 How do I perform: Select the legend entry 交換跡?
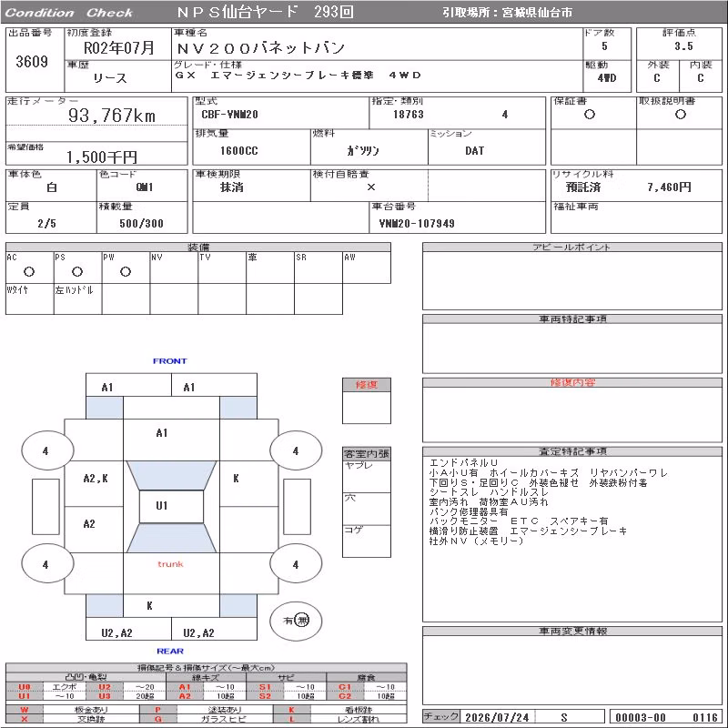[91, 719]
